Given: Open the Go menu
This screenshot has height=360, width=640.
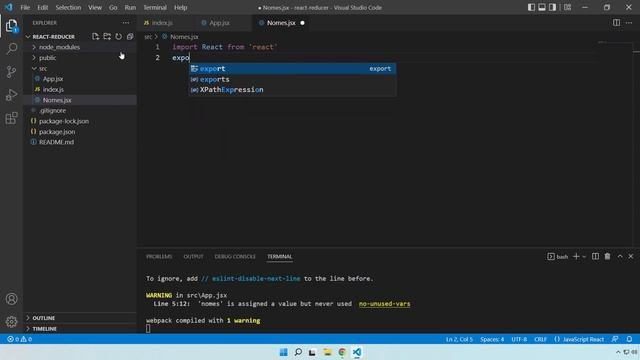Looking at the screenshot, I should [x=113, y=7].
